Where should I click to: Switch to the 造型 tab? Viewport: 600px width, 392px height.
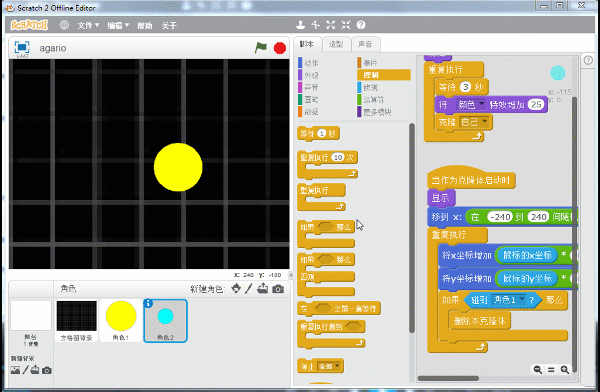point(336,44)
